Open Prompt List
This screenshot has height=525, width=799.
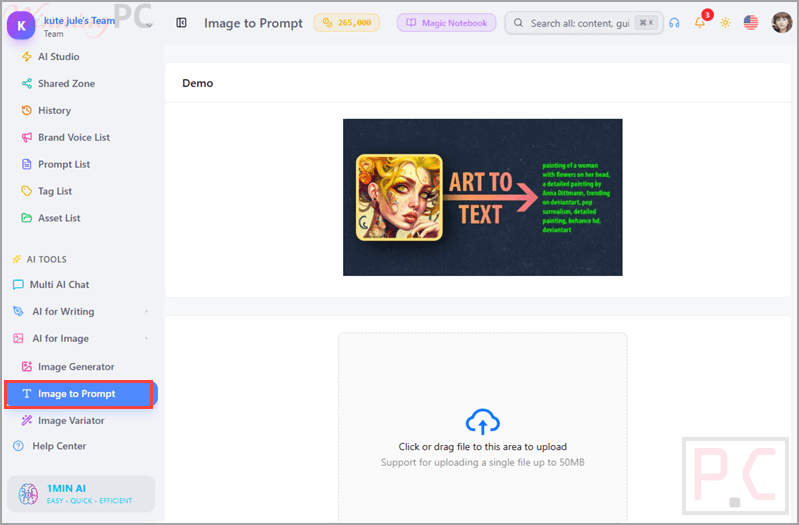coord(64,164)
